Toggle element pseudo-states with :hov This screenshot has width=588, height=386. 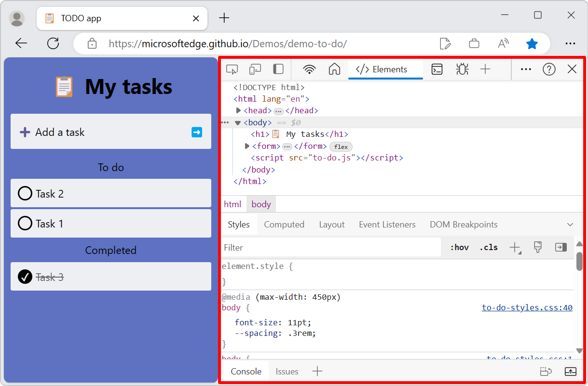(x=459, y=247)
